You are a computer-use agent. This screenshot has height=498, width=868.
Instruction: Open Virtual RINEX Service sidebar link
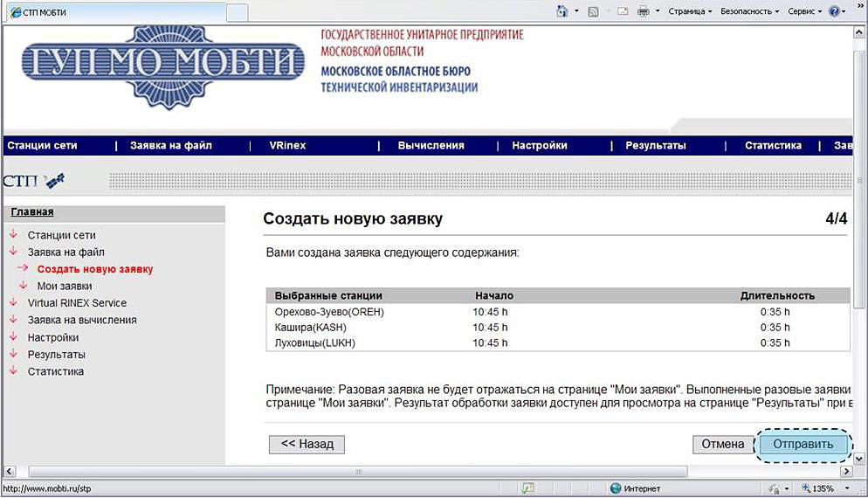[x=77, y=303]
